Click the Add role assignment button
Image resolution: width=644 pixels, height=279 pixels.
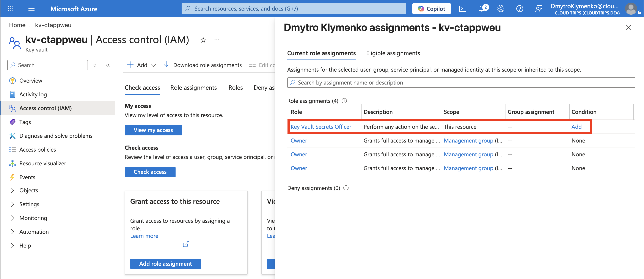(165, 264)
